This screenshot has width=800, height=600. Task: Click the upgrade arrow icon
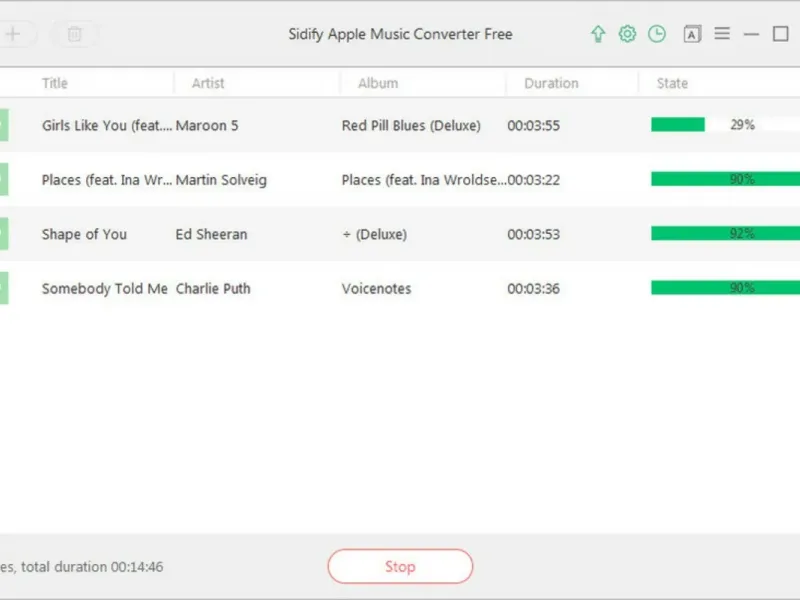[598, 34]
